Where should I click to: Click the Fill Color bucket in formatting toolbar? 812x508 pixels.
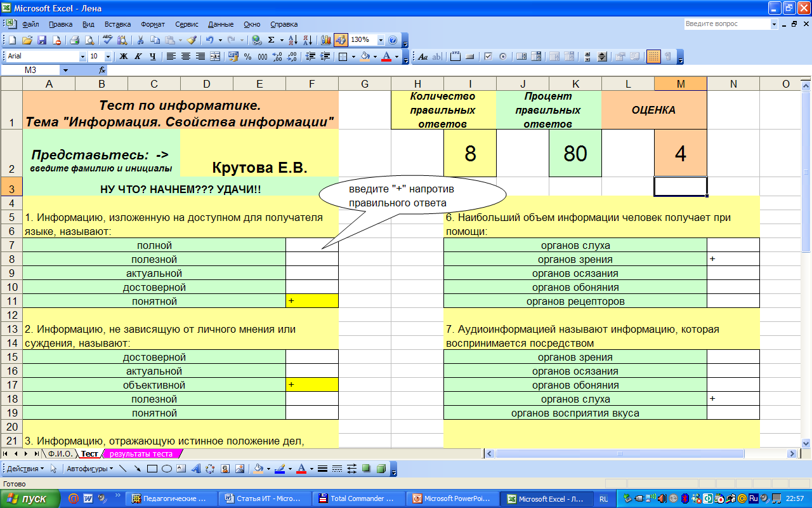tap(365, 57)
